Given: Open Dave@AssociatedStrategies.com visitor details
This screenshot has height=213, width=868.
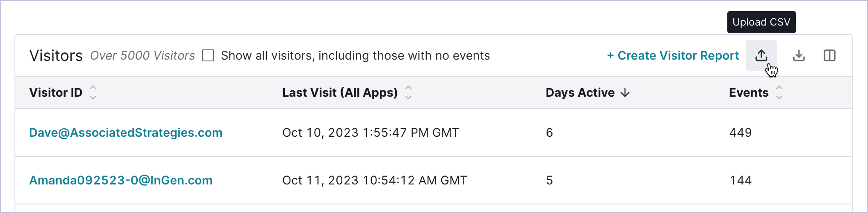Looking at the screenshot, I should pos(126,132).
